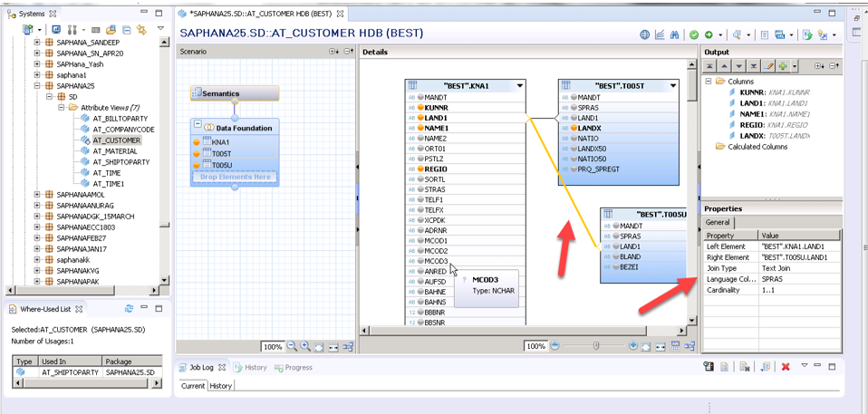
Task: Toggle the LAND1 output bullet in KNA1
Action: tap(420, 118)
